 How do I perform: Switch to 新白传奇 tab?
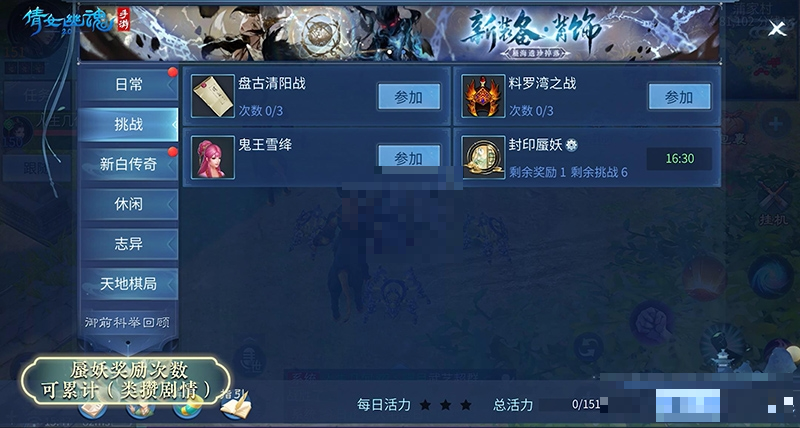tap(129, 164)
